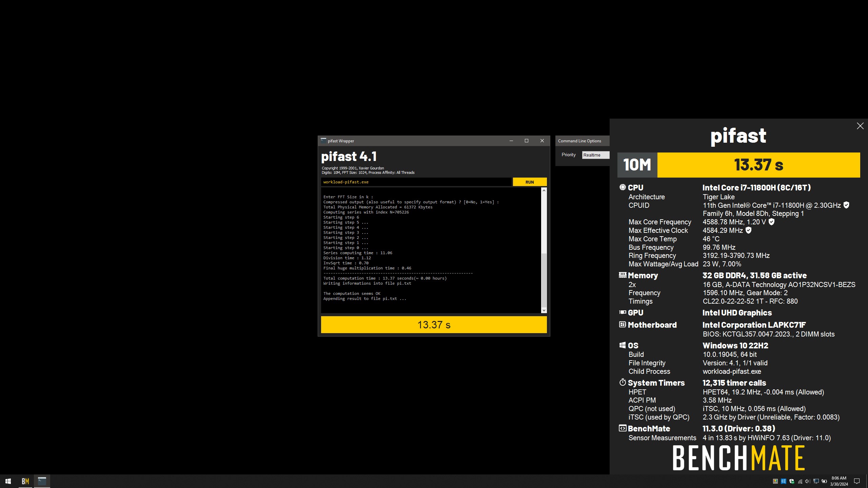
Task: Click the Intel Core i7-11800H (8C/16T) text
Action: (756, 187)
